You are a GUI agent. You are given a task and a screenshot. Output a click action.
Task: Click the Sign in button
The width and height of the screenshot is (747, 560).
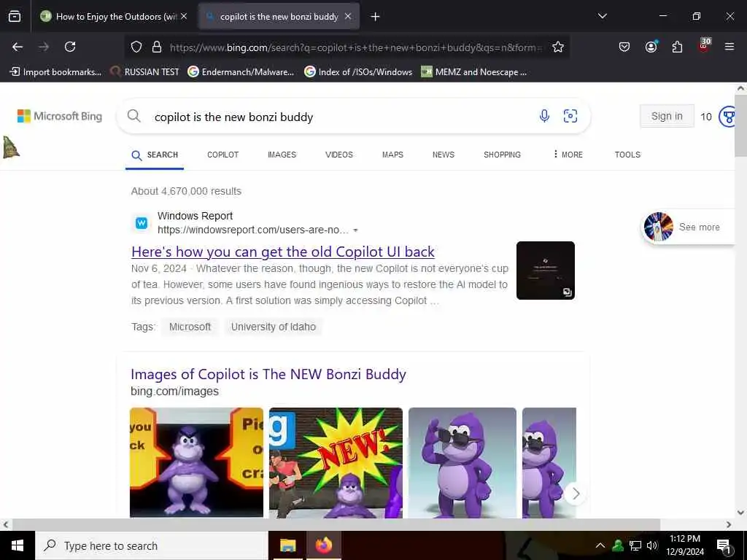click(x=667, y=116)
